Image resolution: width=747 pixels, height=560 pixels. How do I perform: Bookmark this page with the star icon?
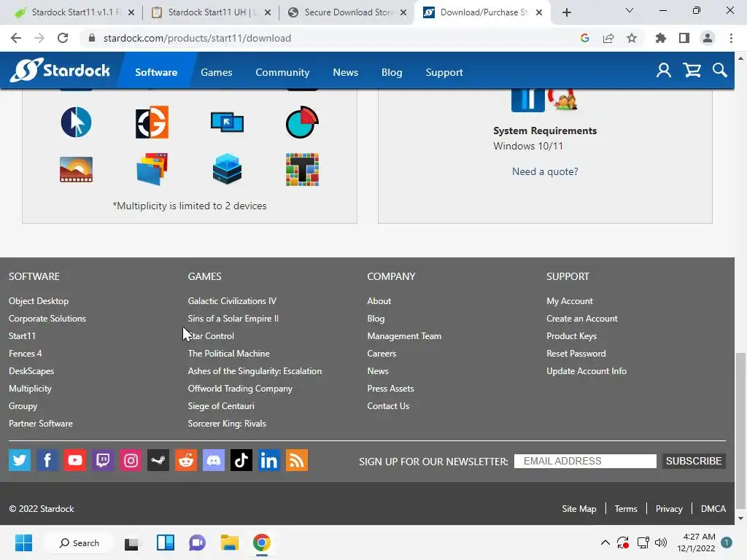click(x=632, y=38)
